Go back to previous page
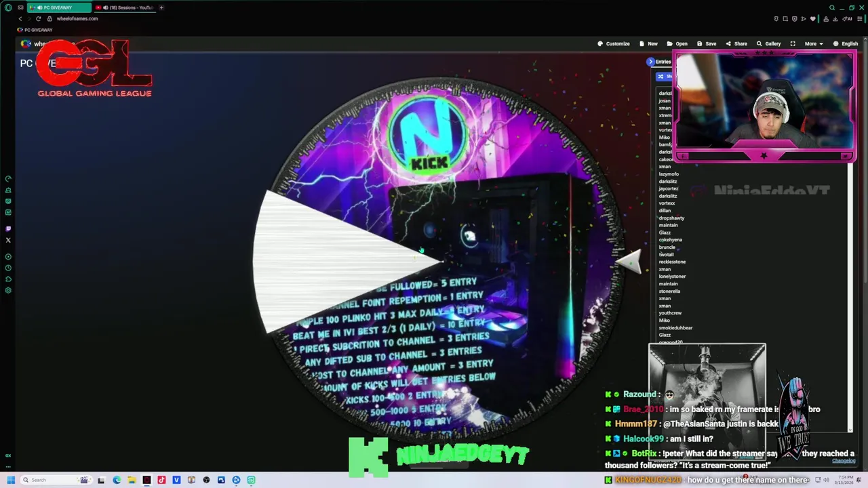The height and width of the screenshot is (488, 868). (20, 18)
